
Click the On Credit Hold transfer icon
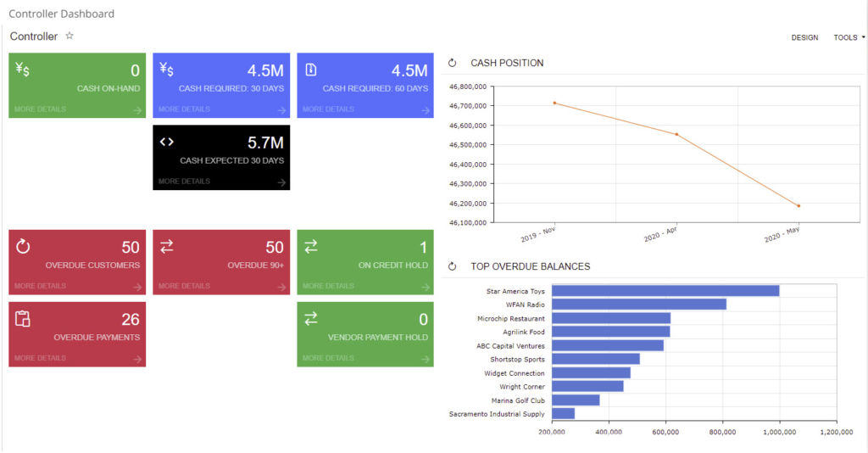311,247
